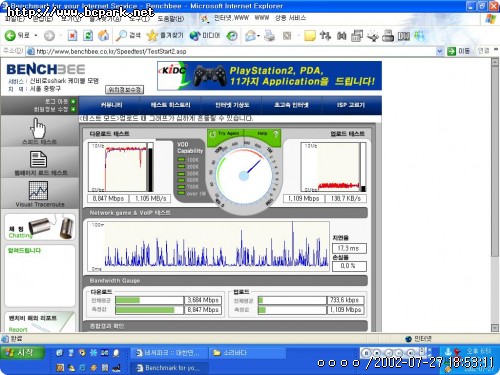This screenshot has width=500, height=375.
Task: Click the KIDC PlayStation2 banner ad
Action: click(269, 76)
